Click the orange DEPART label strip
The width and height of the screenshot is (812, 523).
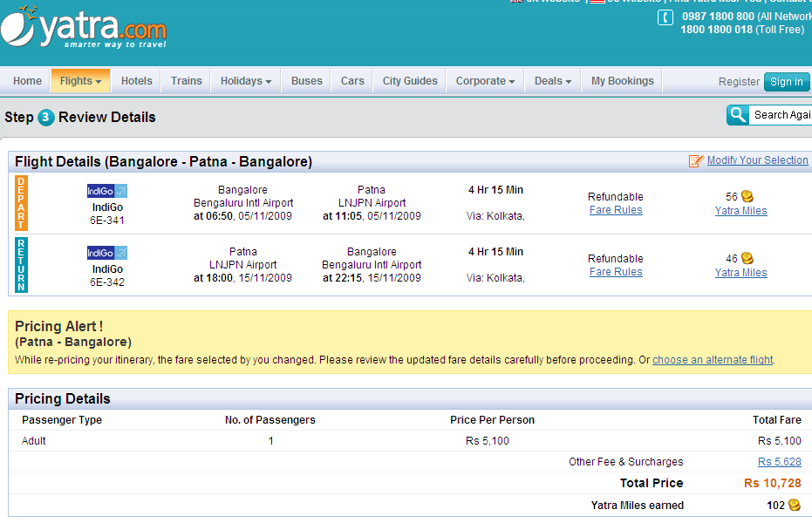click(21, 203)
